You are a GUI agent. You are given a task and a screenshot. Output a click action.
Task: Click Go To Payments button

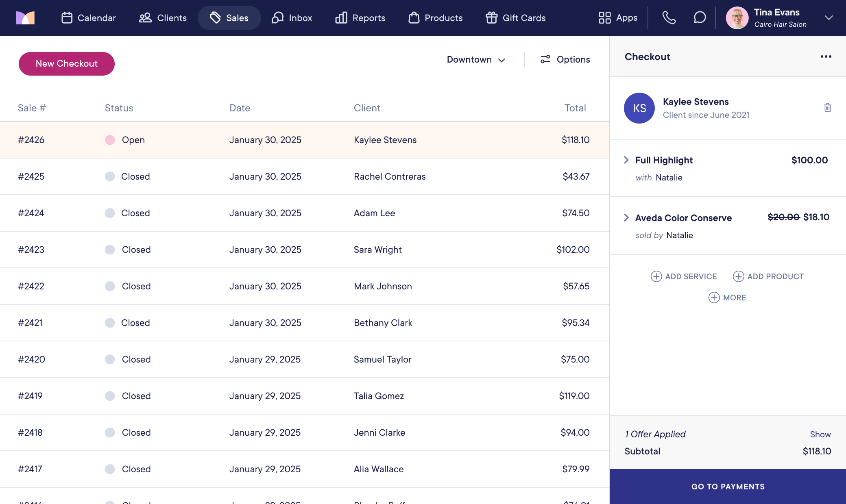pos(728,487)
